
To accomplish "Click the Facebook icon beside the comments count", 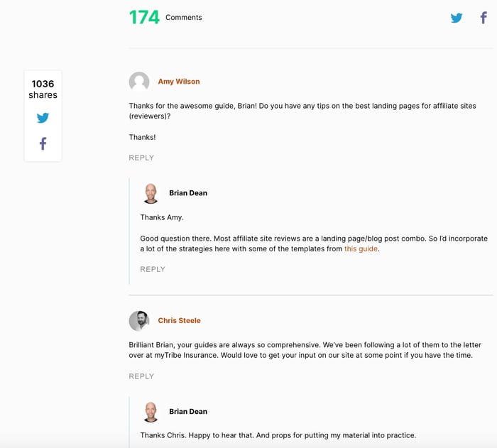I will pos(484,18).
